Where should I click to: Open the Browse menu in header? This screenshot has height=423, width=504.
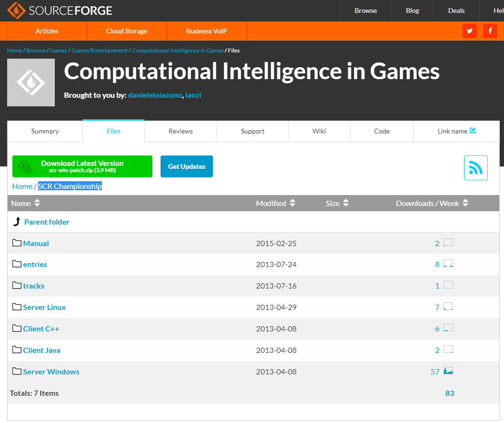pos(366,10)
